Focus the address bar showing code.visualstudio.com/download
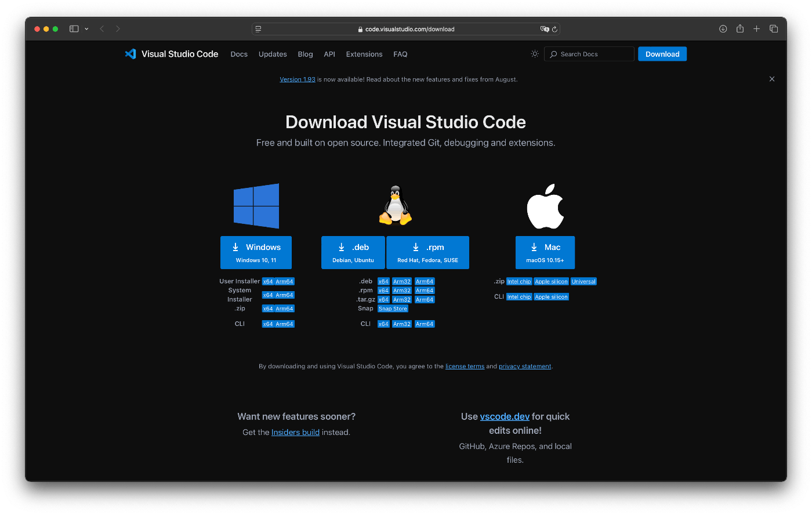The width and height of the screenshot is (812, 515). click(x=406, y=29)
